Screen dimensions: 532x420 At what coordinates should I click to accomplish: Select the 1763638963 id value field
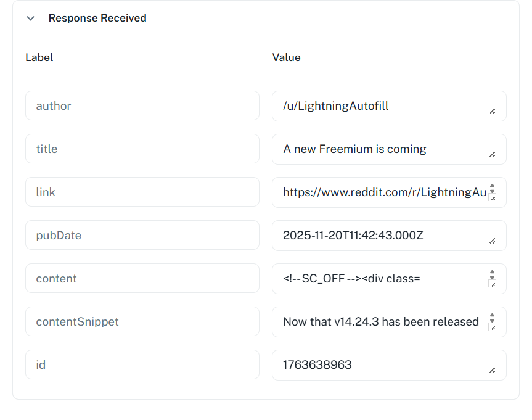click(382, 365)
